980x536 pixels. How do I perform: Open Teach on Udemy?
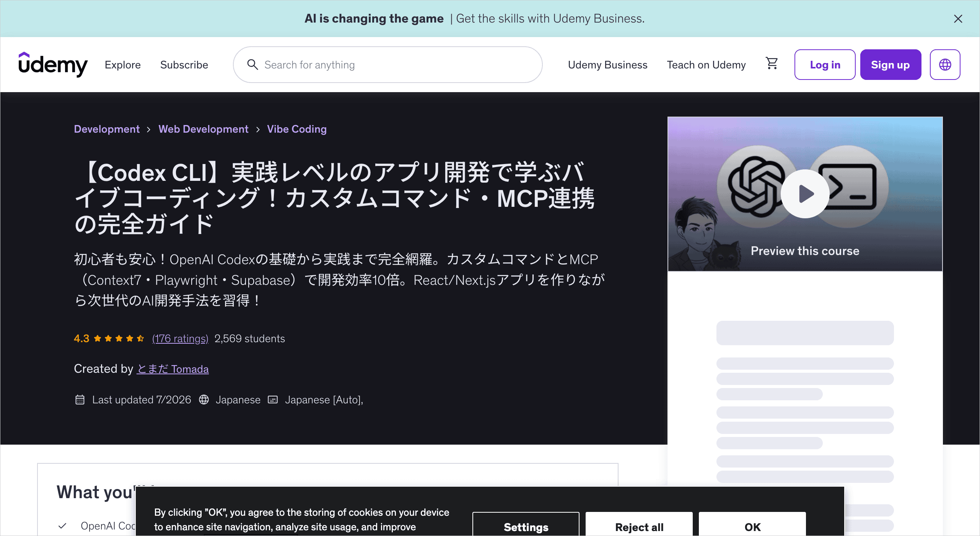tap(706, 65)
